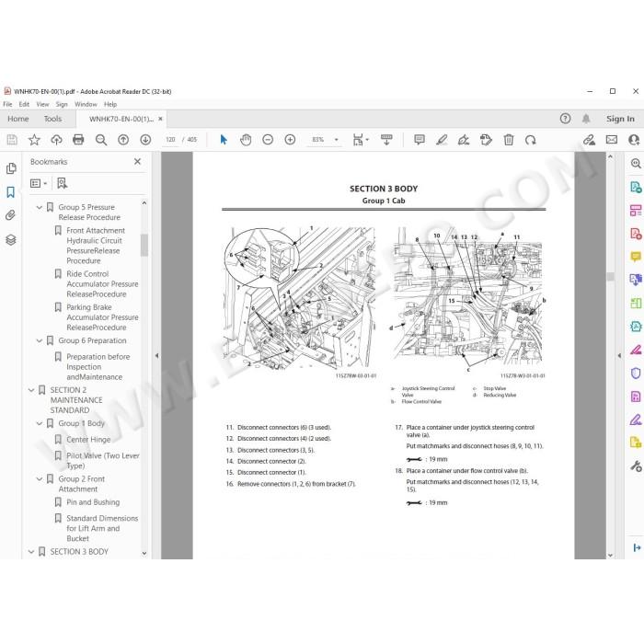Go to next page arrow
This screenshot has height=644, width=644.
tap(145, 140)
